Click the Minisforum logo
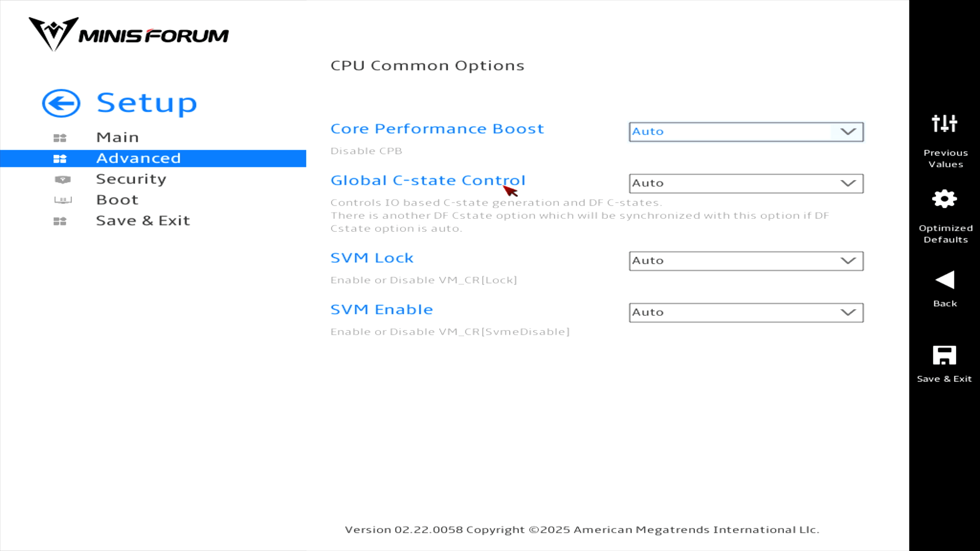This screenshot has height=551, width=980. (x=129, y=35)
